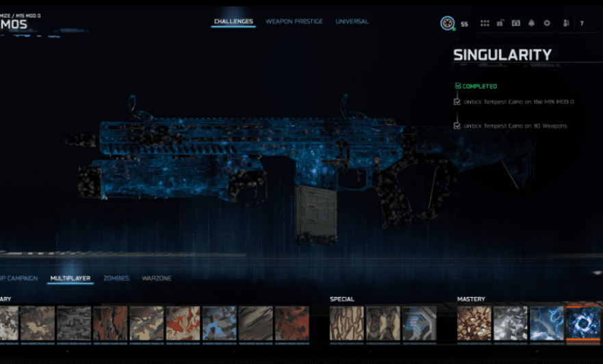The width and height of the screenshot is (603, 364).
Task: Switch to the Challenges tab
Action: tap(233, 22)
